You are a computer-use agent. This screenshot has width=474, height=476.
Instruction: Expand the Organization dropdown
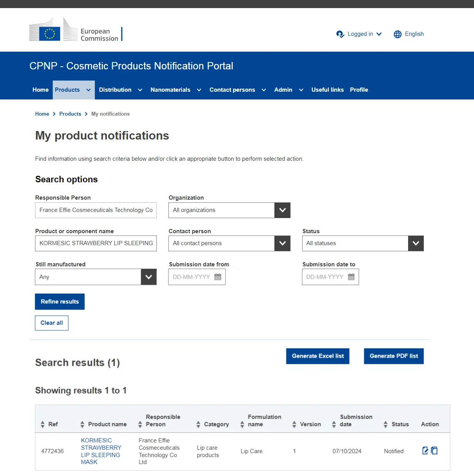[x=282, y=210]
